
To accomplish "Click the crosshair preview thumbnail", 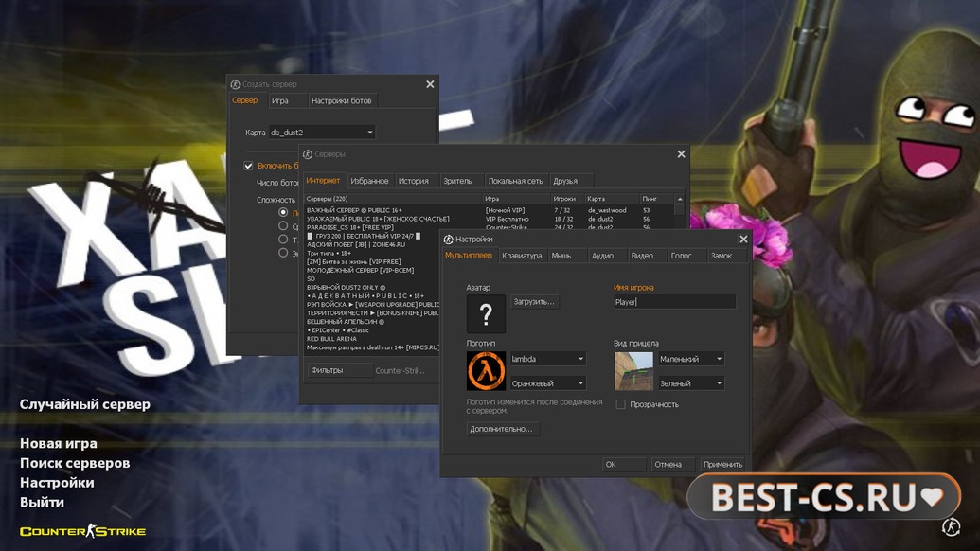I will tap(633, 371).
